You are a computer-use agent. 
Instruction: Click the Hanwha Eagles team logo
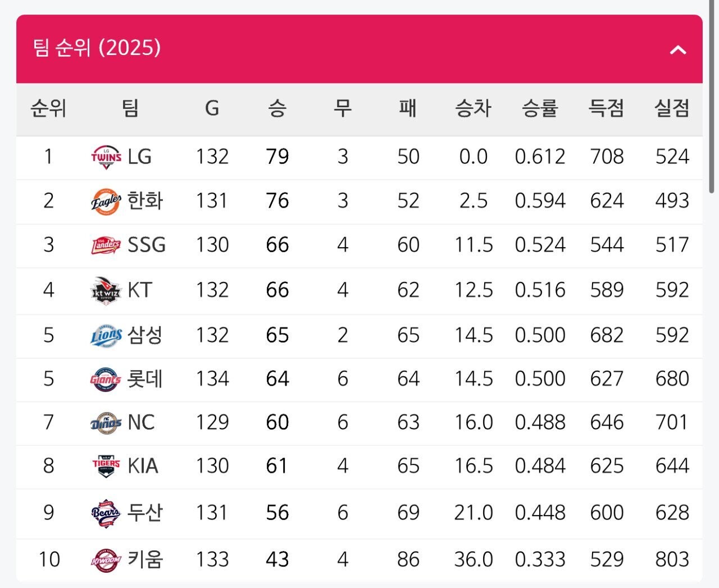pos(106,201)
